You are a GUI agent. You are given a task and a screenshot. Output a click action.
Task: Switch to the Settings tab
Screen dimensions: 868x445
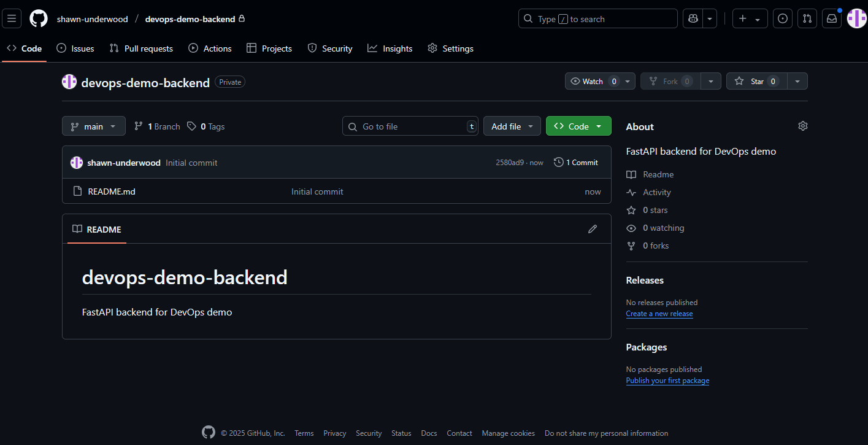[x=451, y=48]
